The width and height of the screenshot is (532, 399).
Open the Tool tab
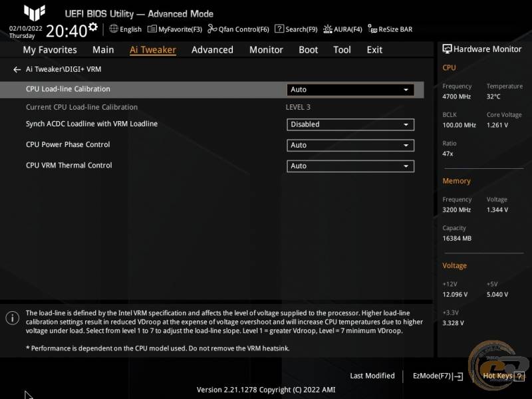click(x=342, y=50)
